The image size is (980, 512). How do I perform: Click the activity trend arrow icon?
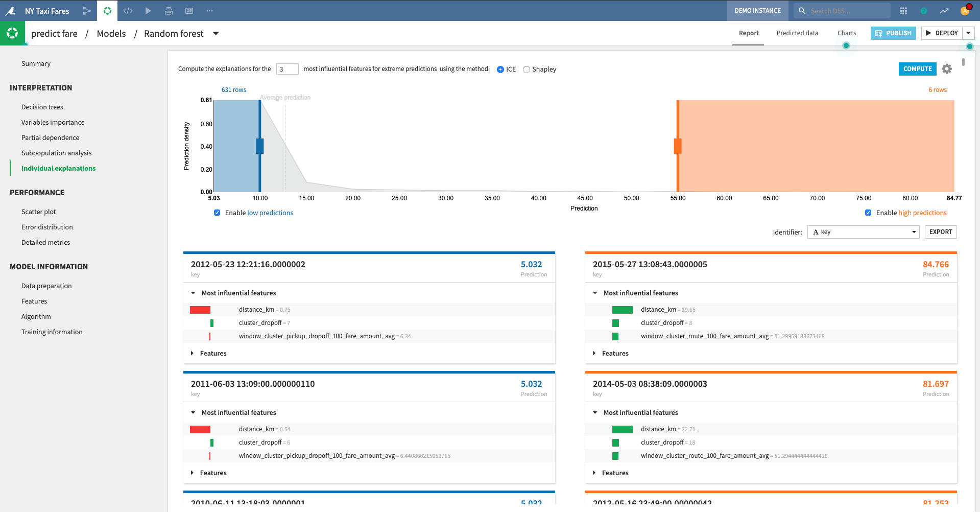[944, 11]
